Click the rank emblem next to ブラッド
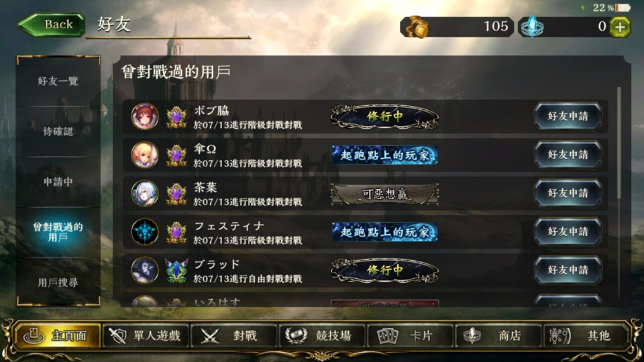This screenshot has height=362, width=644. point(176,270)
